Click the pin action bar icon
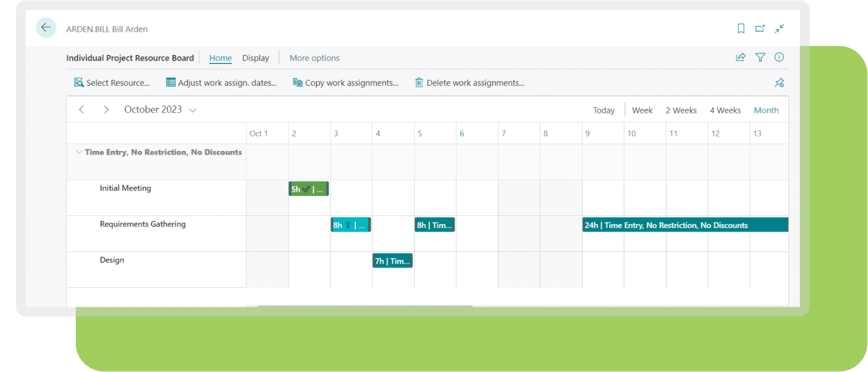The width and height of the screenshot is (868, 372). (779, 83)
